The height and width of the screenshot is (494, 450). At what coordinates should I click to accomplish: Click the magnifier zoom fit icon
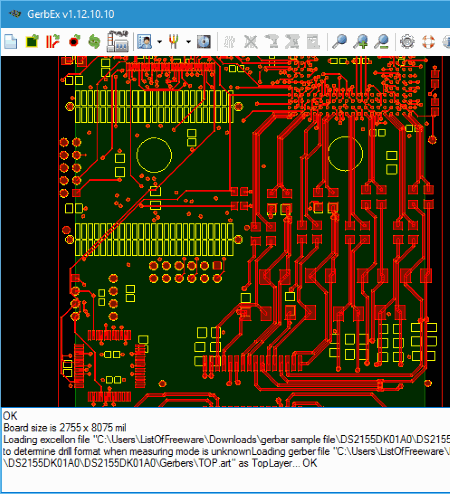(340, 42)
